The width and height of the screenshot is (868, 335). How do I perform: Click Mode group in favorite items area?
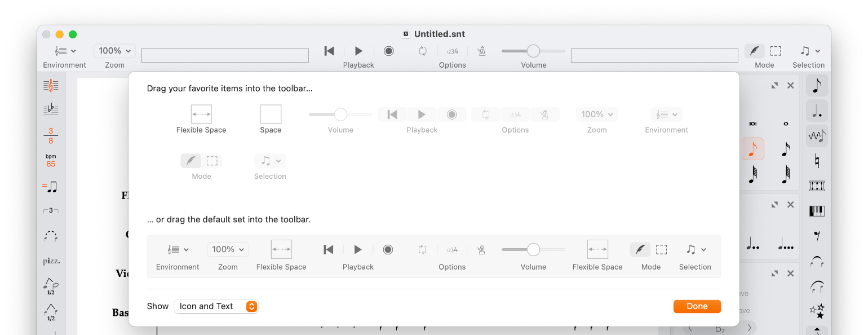(x=201, y=161)
